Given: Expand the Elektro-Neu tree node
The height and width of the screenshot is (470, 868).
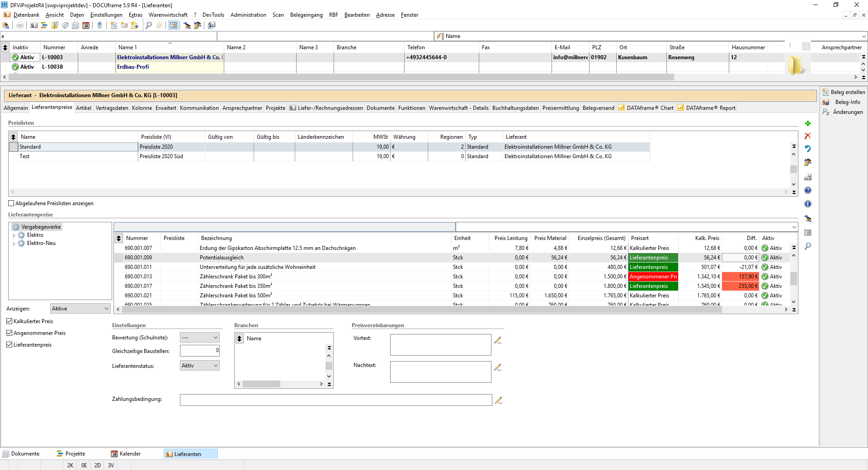Looking at the screenshot, I should [x=14, y=244].
